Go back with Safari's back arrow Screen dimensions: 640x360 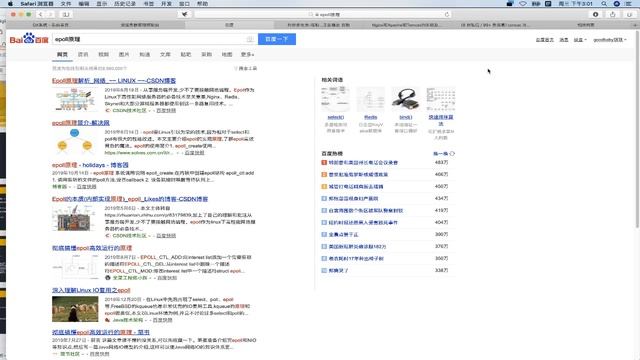coord(40,14)
